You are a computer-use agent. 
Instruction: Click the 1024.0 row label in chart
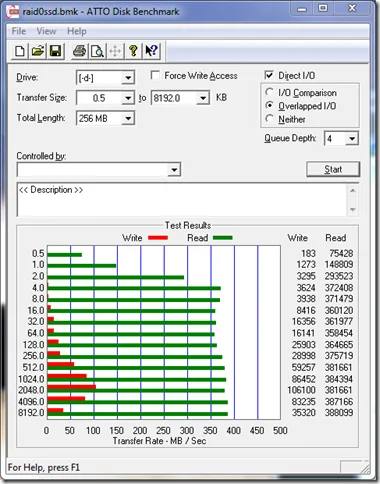pos(31,379)
